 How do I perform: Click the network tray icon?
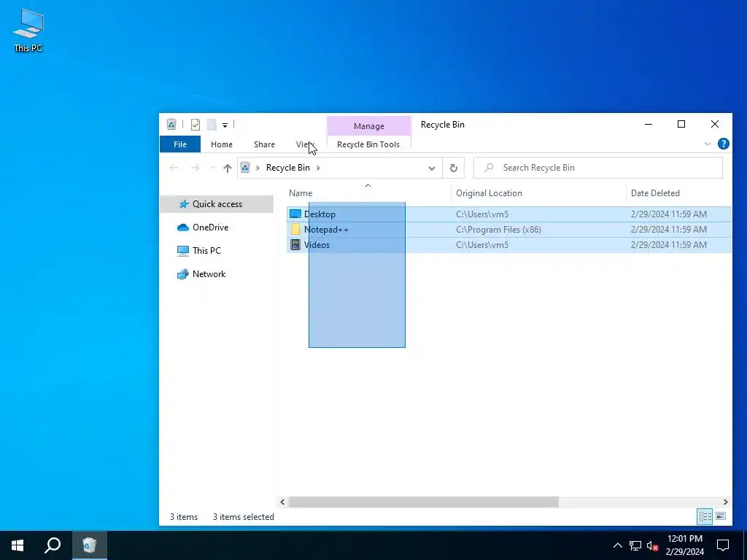(x=635, y=545)
